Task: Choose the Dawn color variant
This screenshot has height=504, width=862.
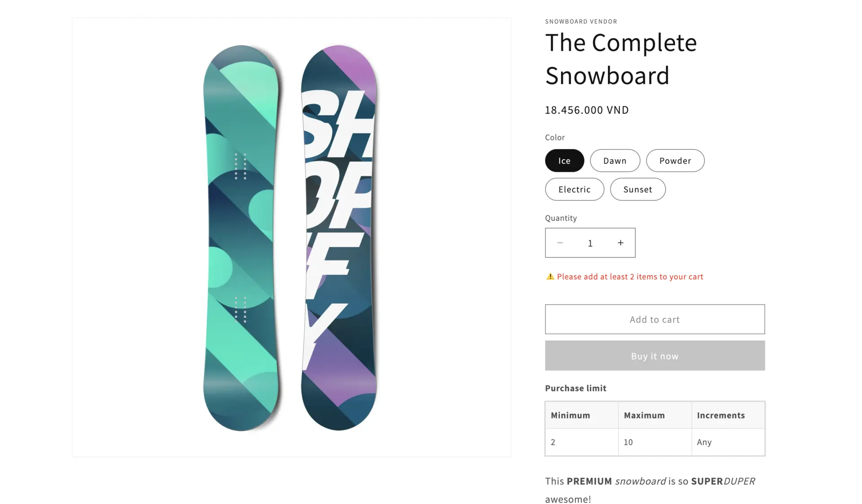Action: pyautogui.click(x=615, y=161)
